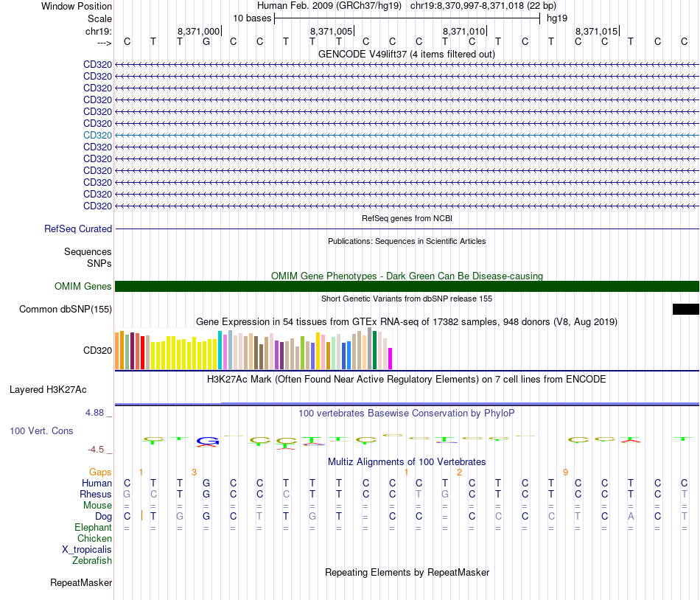Click the -4.5 conservation scale value
Image resolution: width=700 pixels, height=600 pixels.
(96, 449)
